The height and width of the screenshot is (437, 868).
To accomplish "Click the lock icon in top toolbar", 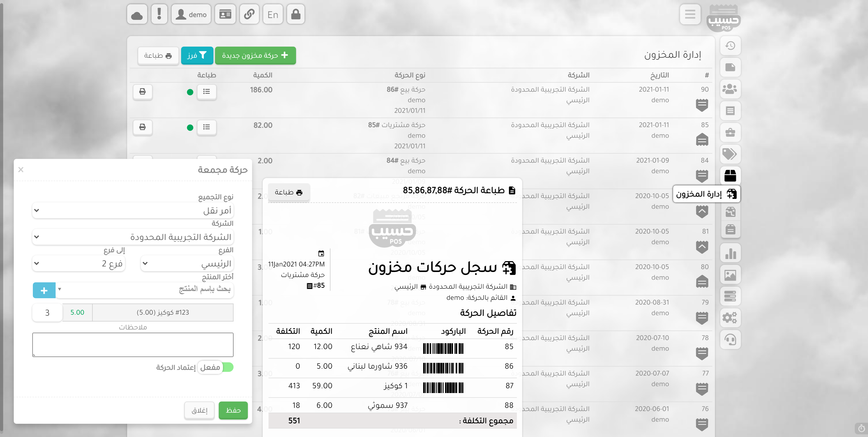I will point(296,15).
